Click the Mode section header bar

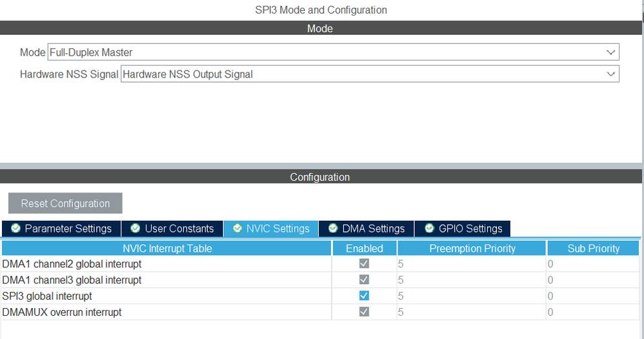tap(320, 28)
